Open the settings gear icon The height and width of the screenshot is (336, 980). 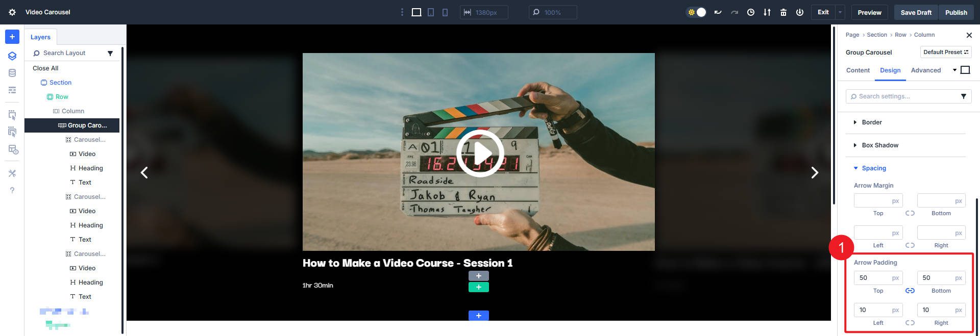click(x=12, y=12)
